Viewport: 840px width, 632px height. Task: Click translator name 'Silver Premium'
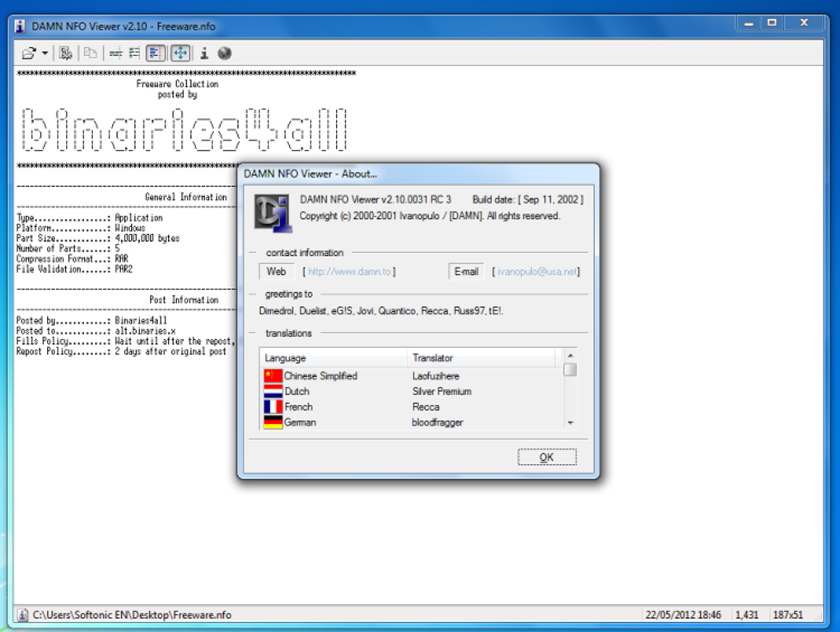pyautogui.click(x=442, y=391)
